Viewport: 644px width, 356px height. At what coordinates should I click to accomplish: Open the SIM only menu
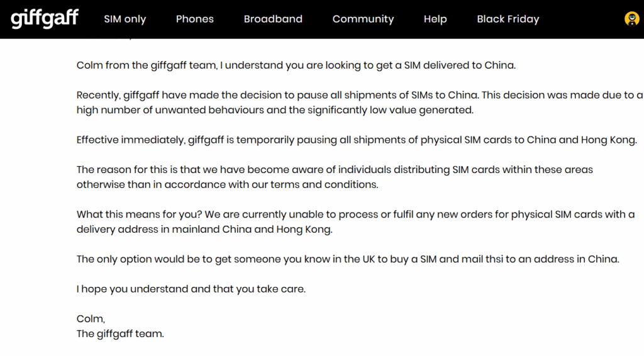pos(125,19)
